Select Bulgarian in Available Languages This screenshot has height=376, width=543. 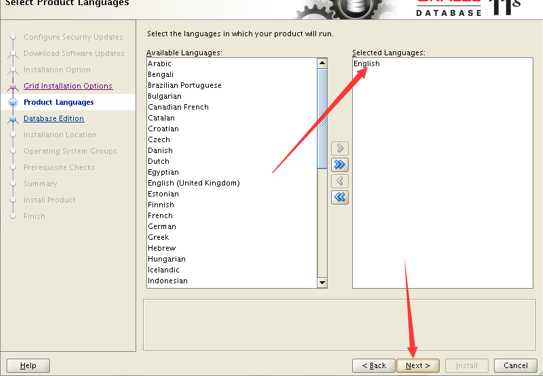click(x=232, y=96)
